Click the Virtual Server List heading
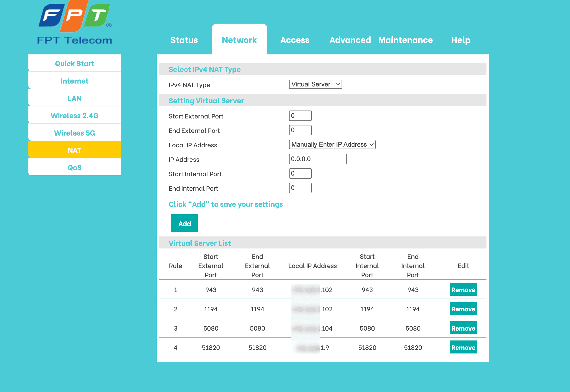The image size is (570, 392). tap(200, 243)
